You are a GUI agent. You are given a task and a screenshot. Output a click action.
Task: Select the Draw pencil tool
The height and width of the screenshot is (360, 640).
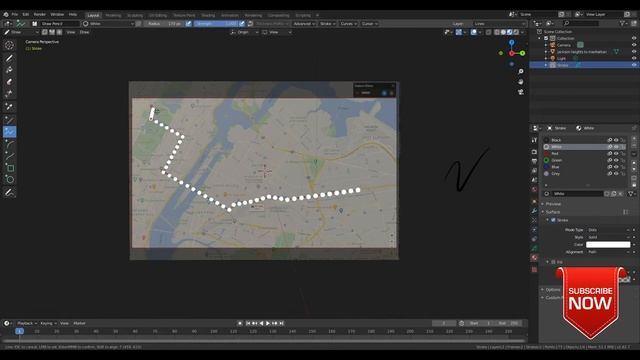9,58
